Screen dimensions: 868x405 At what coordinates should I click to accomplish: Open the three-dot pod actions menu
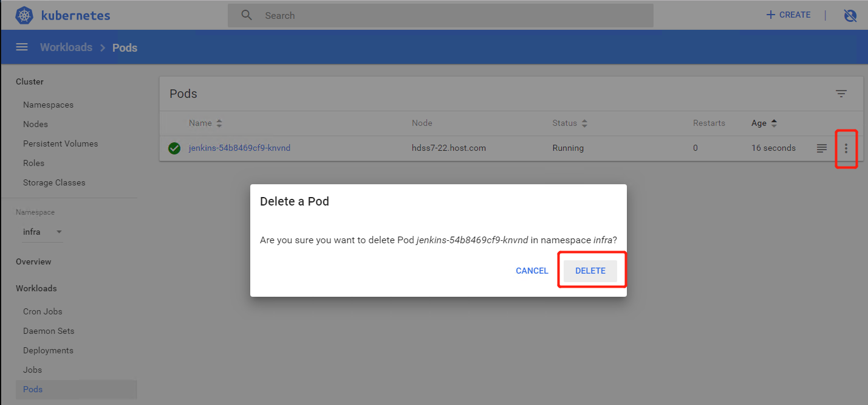coord(846,148)
